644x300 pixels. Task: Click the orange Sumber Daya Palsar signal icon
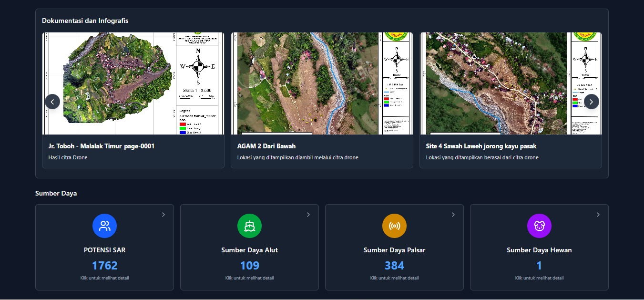pyautogui.click(x=394, y=226)
